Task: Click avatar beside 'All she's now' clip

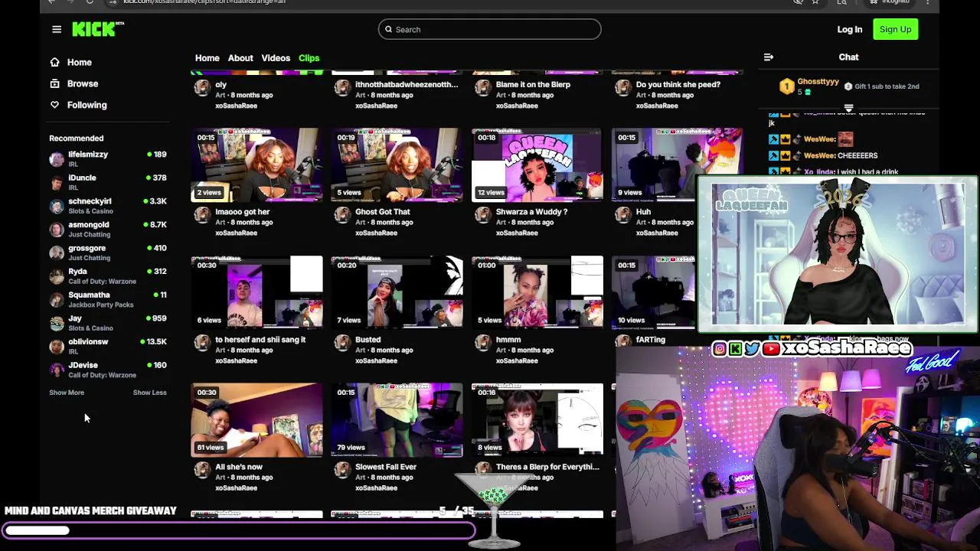Action: [x=202, y=470]
